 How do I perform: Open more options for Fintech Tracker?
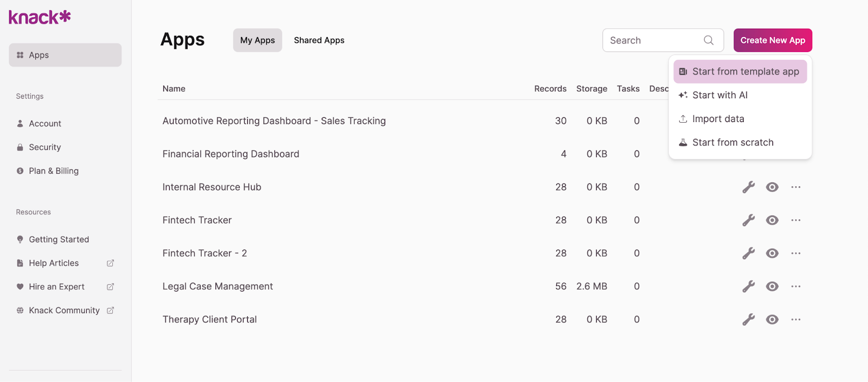tap(795, 220)
